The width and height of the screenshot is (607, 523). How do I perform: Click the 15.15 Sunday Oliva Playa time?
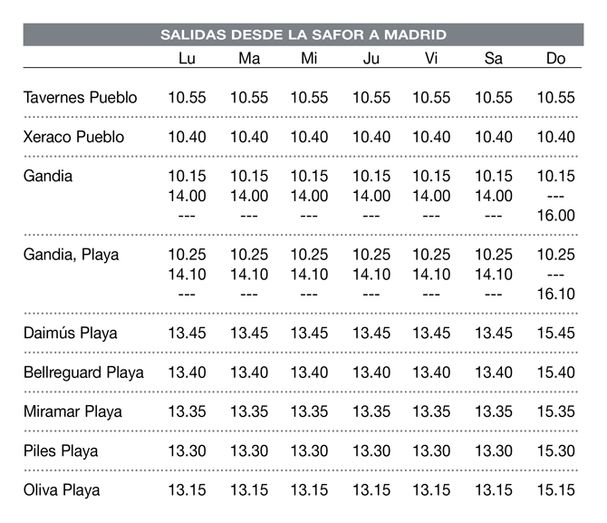pyautogui.click(x=556, y=490)
